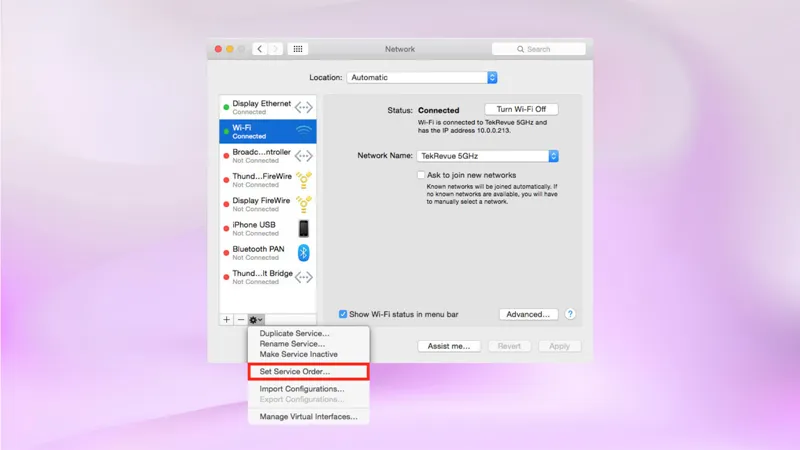The image size is (800, 450).
Task: Click Display FireWire yellow icon
Action: (304, 204)
